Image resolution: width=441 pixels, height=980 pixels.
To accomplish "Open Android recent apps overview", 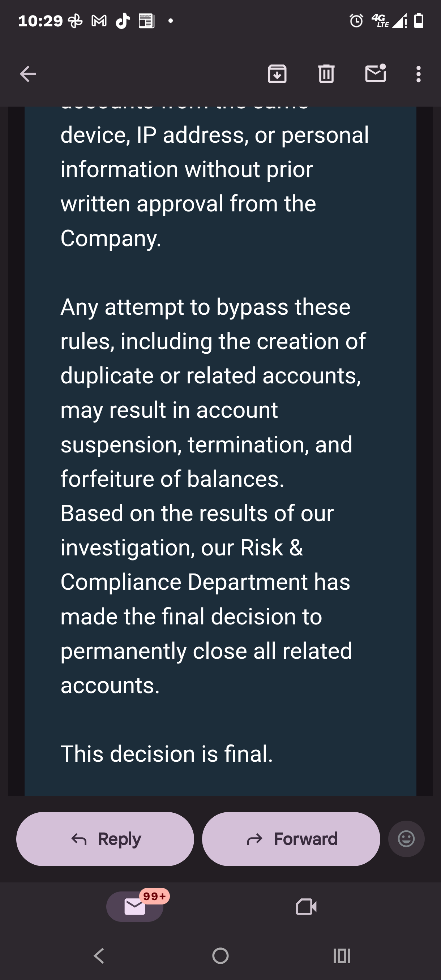I will [342, 956].
